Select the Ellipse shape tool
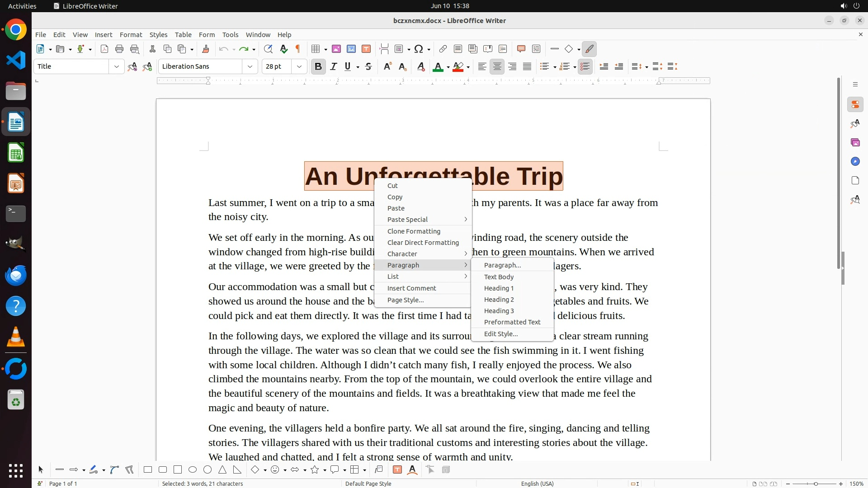 coord(193,470)
